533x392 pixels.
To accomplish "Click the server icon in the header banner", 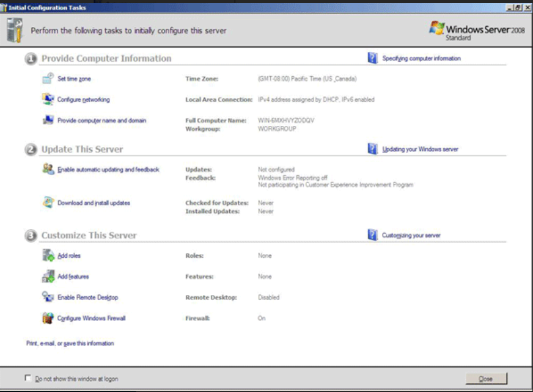I will click(15, 31).
